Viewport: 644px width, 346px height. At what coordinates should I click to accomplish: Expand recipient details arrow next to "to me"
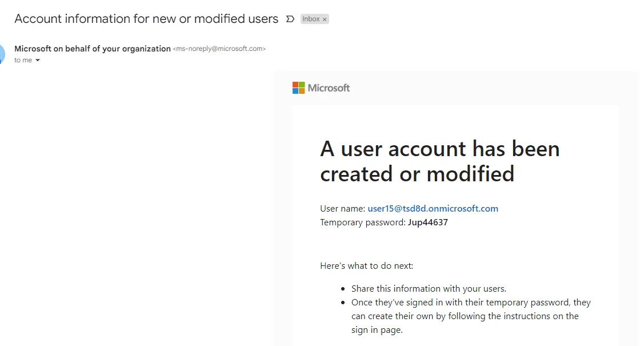[38, 61]
